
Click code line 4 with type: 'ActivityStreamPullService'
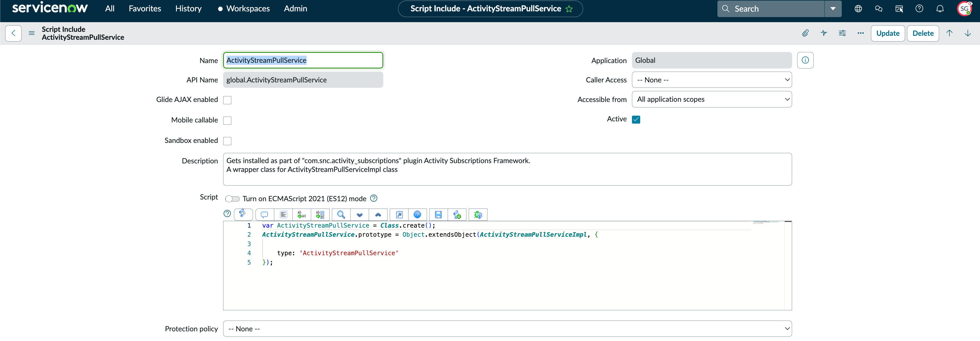click(x=338, y=253)
